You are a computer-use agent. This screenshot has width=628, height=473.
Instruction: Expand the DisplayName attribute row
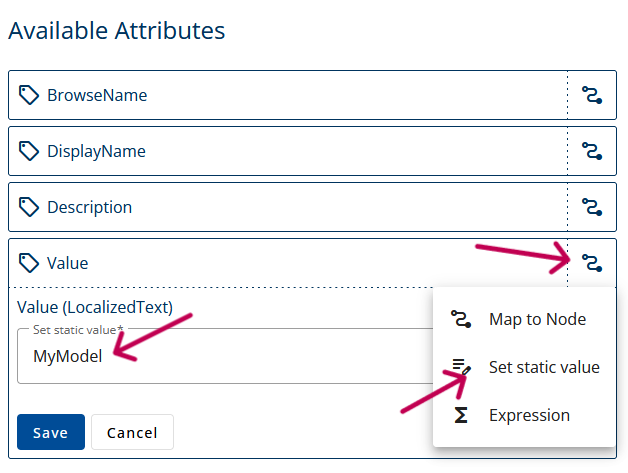click(288, 151)
